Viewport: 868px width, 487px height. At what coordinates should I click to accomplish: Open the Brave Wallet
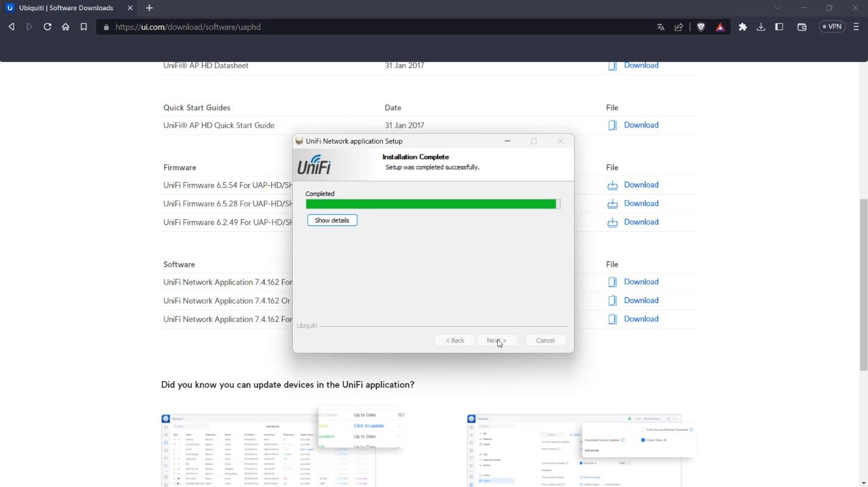click(x=802, y=27)
